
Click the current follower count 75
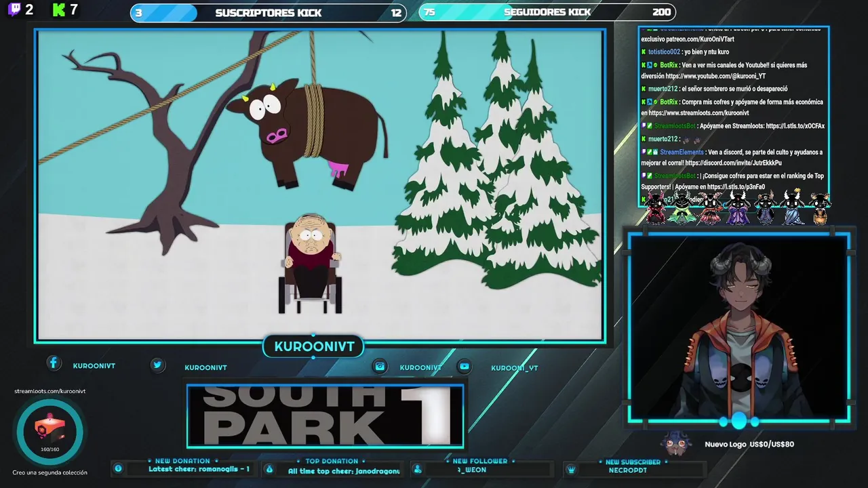[429, 12]
